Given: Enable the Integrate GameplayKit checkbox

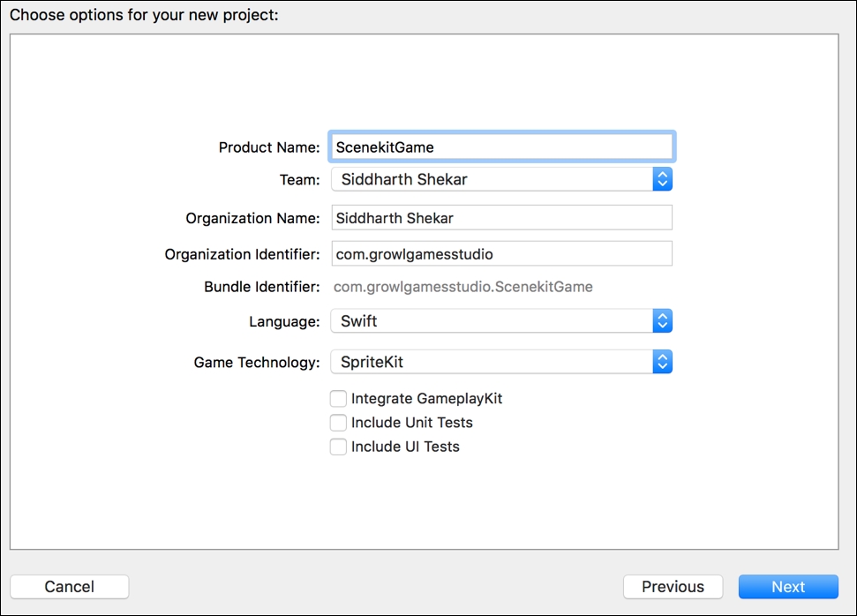Looking at the screenshot, I should click(x=338, y=399).
